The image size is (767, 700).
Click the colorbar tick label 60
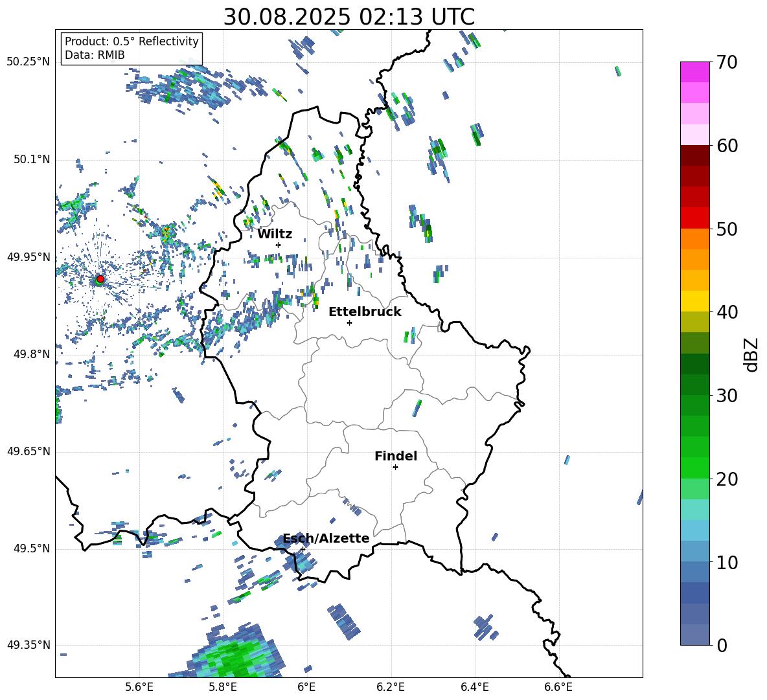click(x=727, y=146)
